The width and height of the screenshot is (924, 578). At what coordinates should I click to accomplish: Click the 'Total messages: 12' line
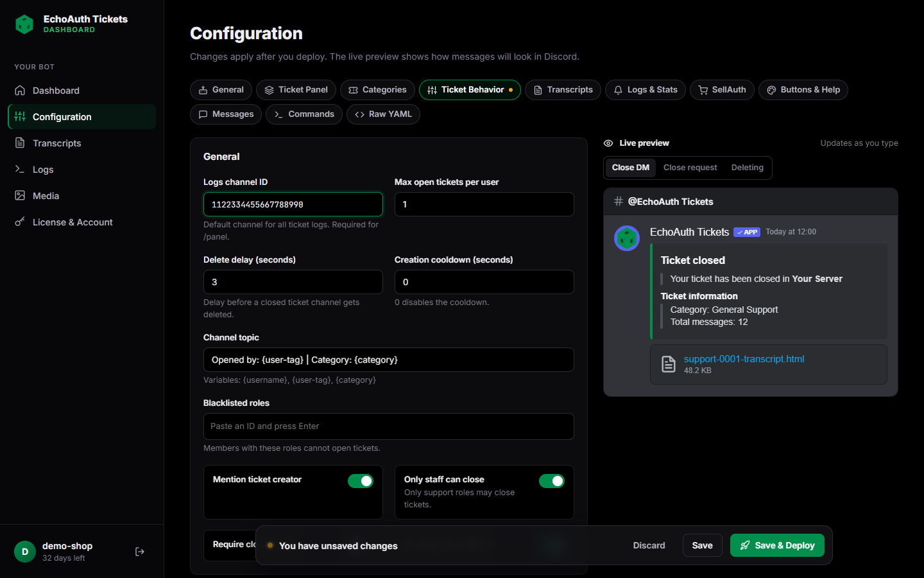click(x=709, y=322)
